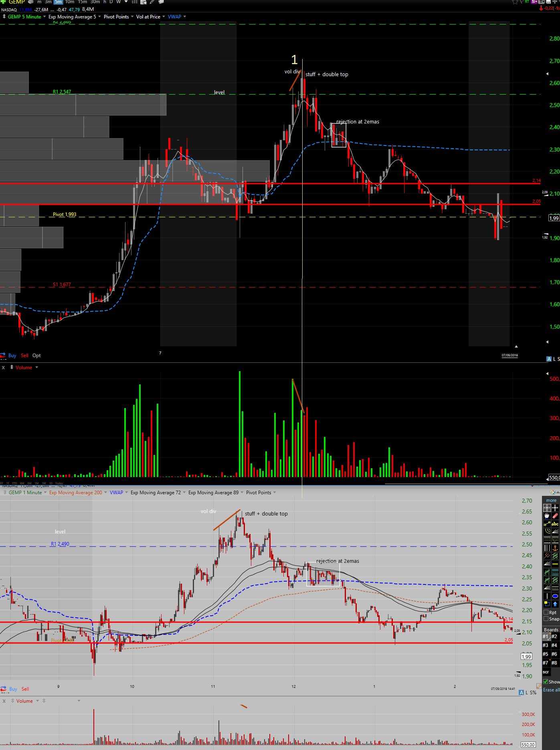
Task: Expand the timeframe dropdown arrow after W
Action: pyautogui.click(x=126, y=2)
